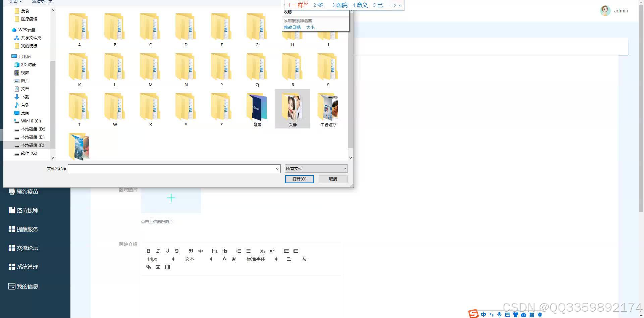This screenshot has height=318, width=644.
Task: Toggle Chinese punctuation in the Sogou bar
Action: point(491,315)
